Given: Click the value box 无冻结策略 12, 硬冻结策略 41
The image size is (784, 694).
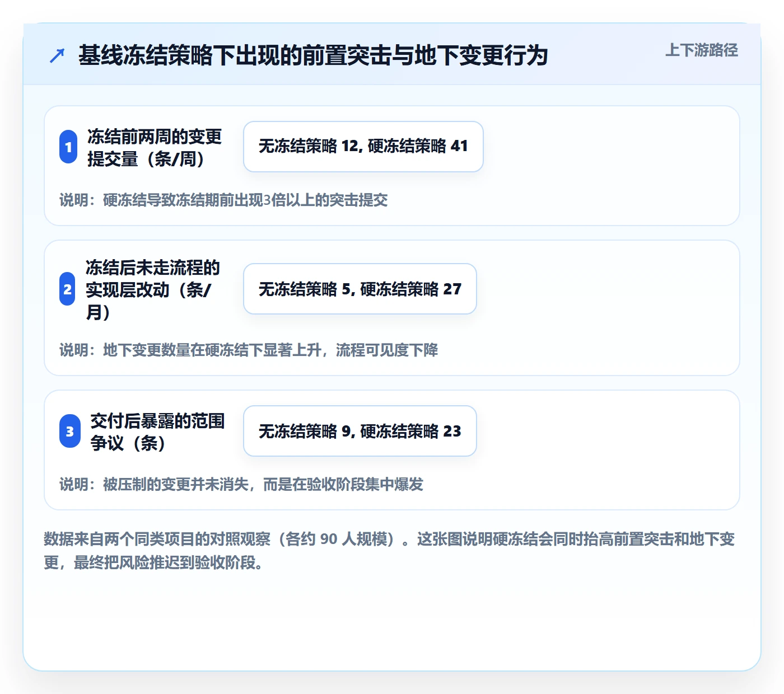Looking at the screenshot, I should (363, 147).
